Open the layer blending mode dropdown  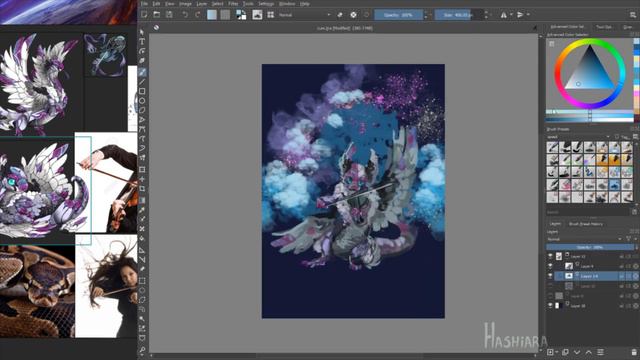pos(584,239)
